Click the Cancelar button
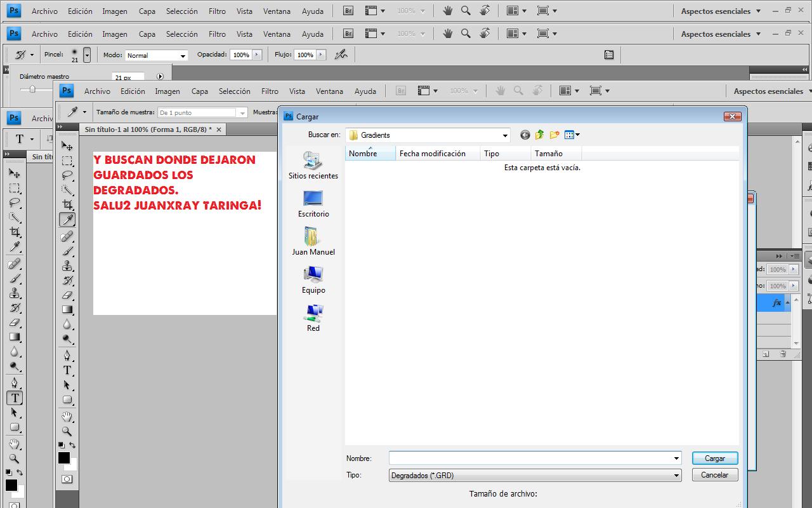Image resolution: width=812 pixels, height=508 pixels. point(714,475)
